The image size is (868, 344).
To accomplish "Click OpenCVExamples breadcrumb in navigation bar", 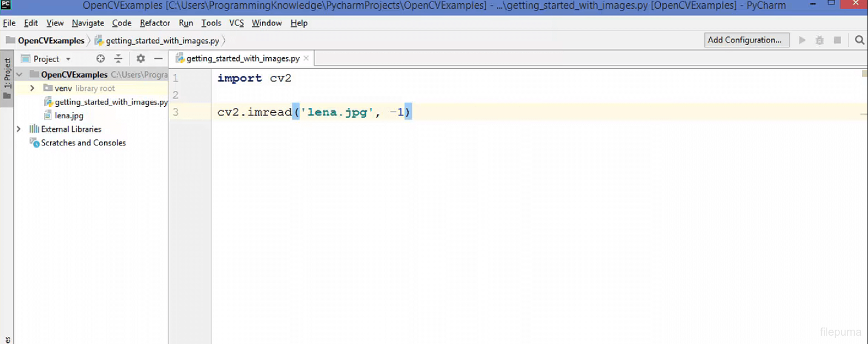I will click(x=51, y=41).
